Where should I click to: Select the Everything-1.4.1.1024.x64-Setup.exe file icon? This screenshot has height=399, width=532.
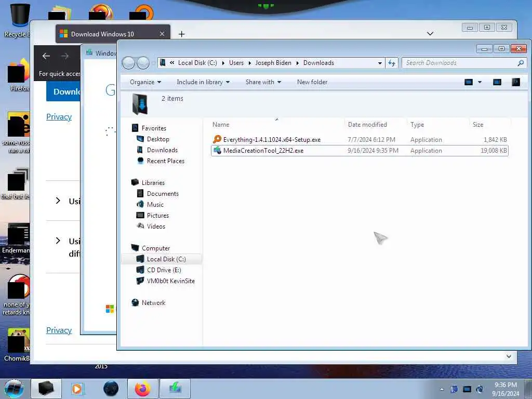click(x=217, y=139)
